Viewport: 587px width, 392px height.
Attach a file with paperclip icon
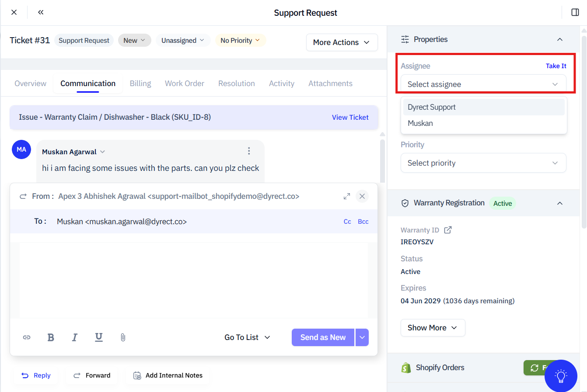[123, 337]
